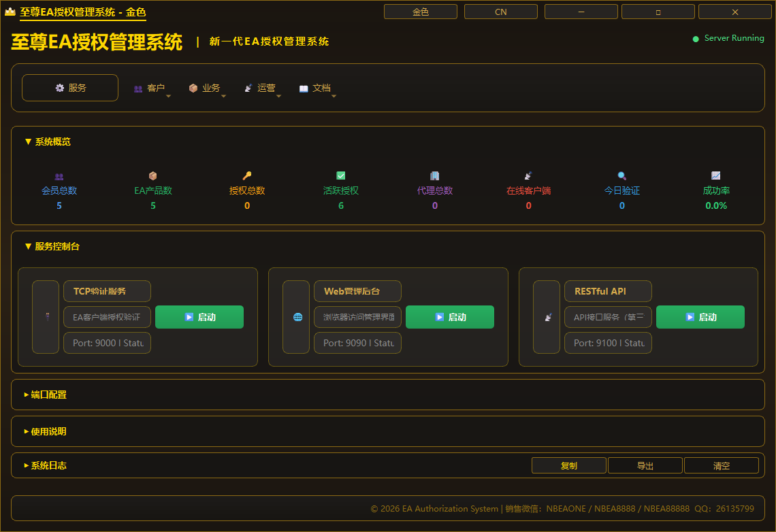Click the 今日验证 magnifier icon

(622, 176)
